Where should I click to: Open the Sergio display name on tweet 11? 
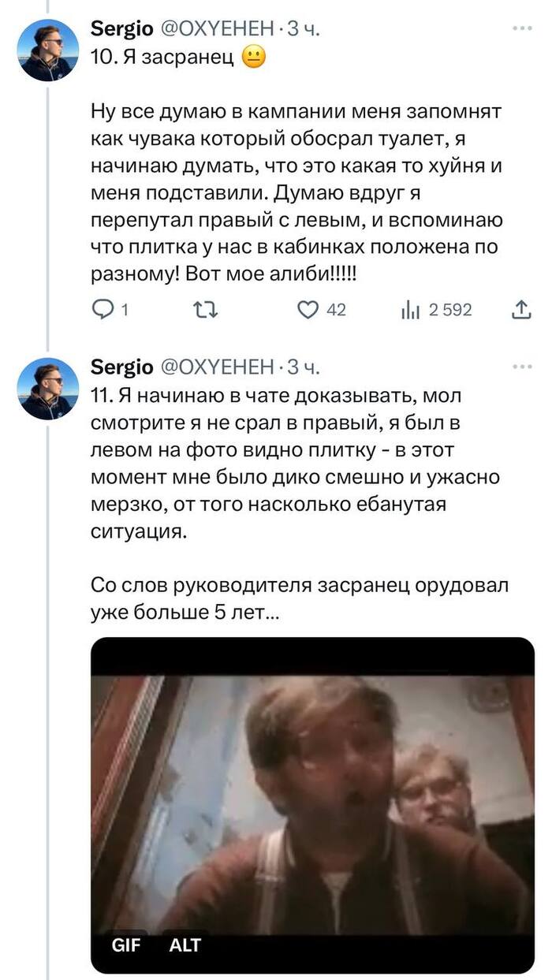[122, 367]
